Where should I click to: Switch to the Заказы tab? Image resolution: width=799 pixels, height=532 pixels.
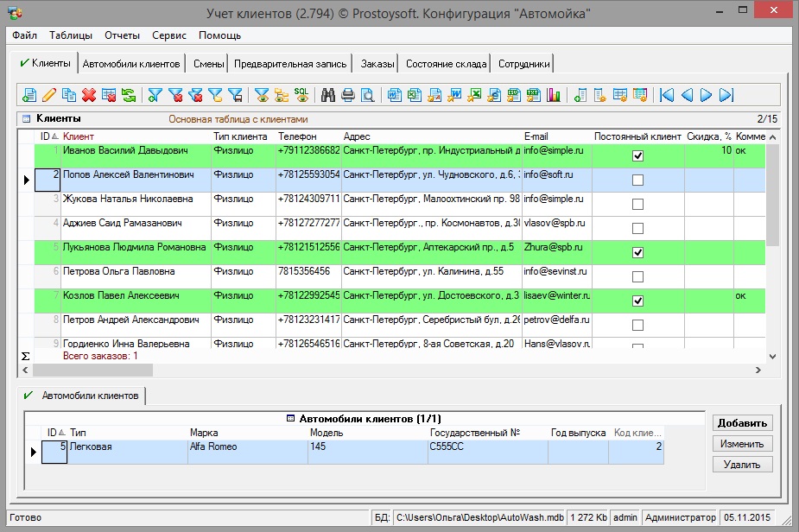[x=377, y=64]
